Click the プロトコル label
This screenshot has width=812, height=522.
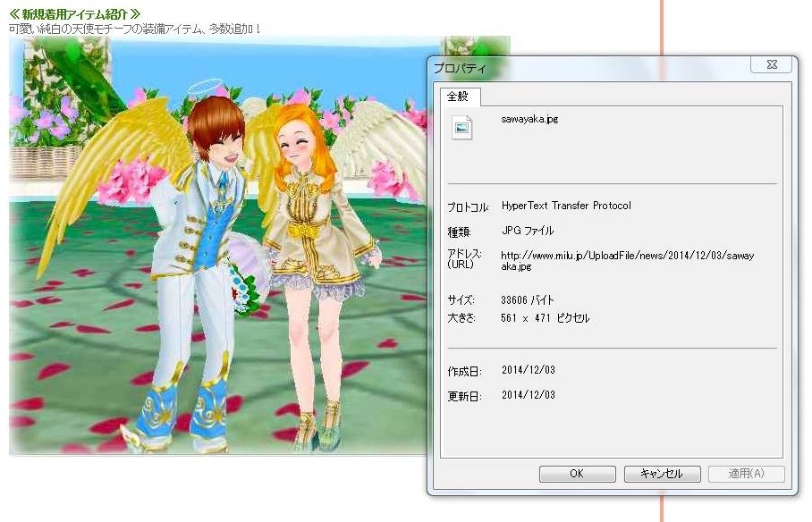(x=468, y=207)
